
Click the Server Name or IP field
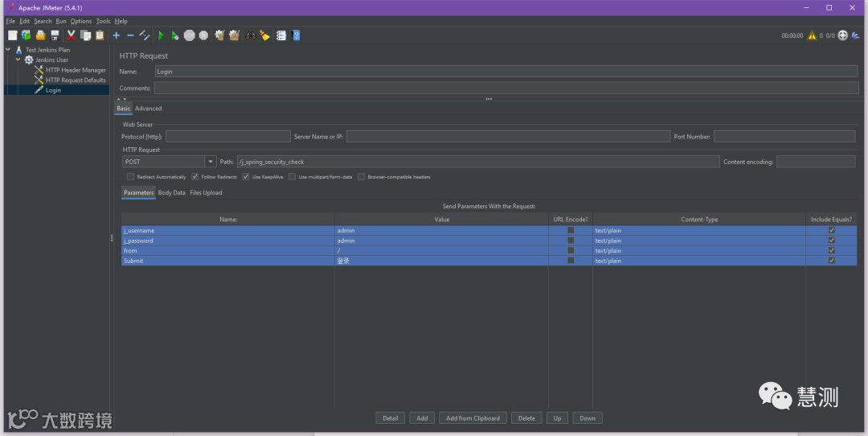click(x=508, y=136)
